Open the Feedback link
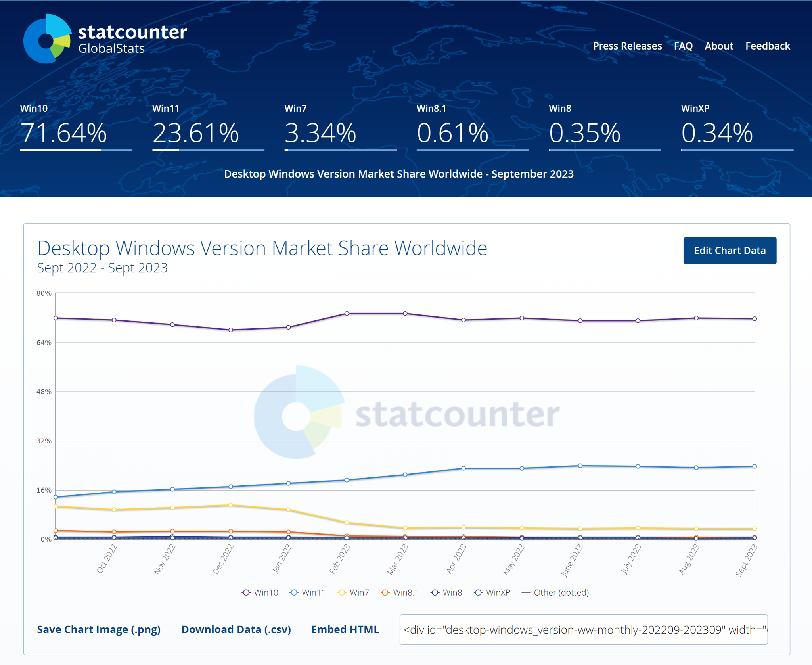Screen dimensions: 812x665 click(768, 46)
